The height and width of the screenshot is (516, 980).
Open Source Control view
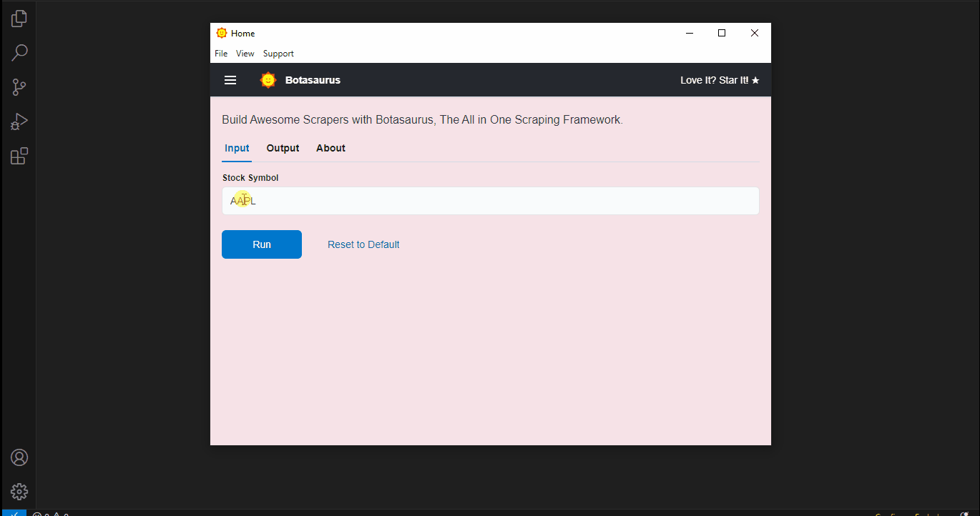coord(18,86)
